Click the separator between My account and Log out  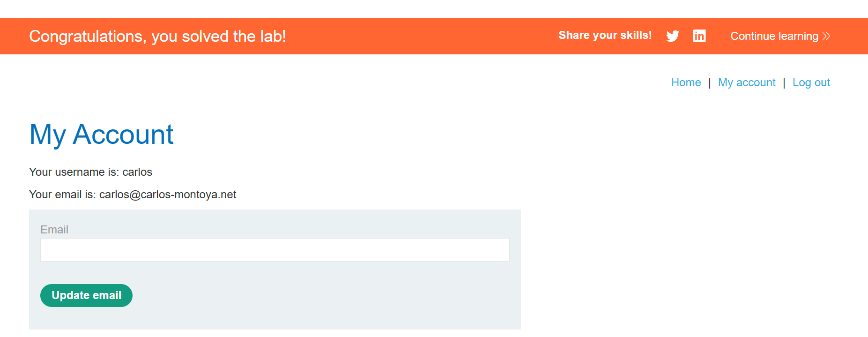coord(784,83)
